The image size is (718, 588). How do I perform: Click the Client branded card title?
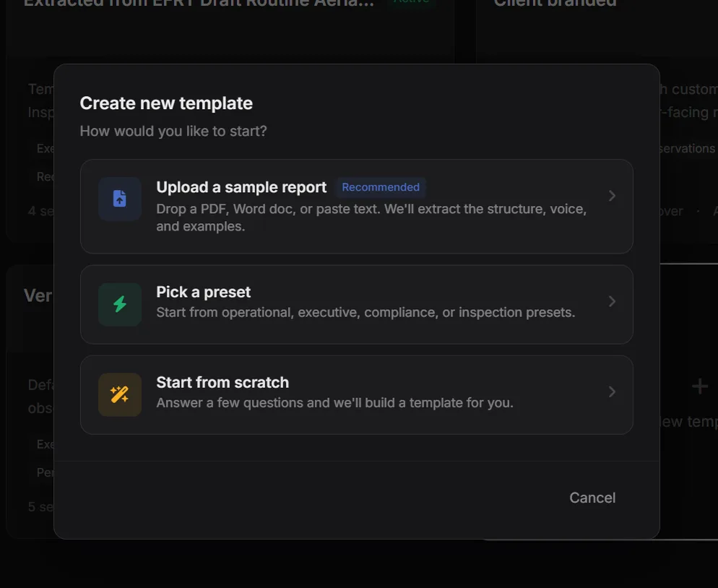coord(555,3)
